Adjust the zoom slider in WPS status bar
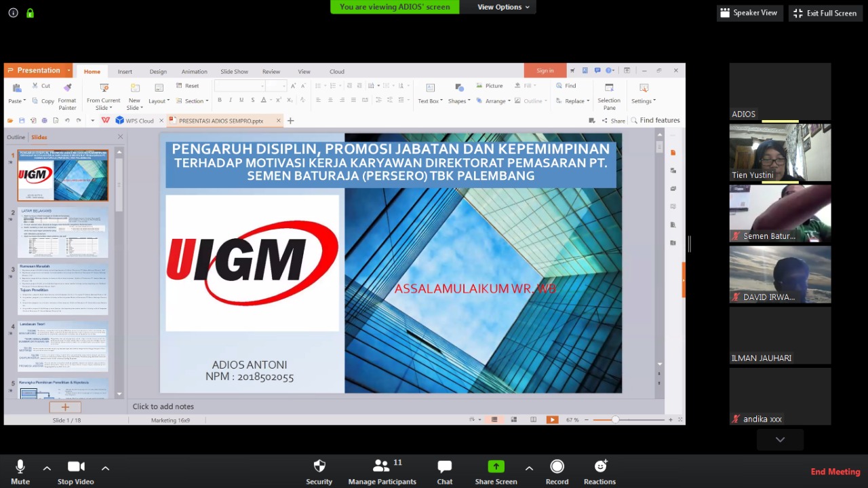The image size is (868, 488). tap(615, 419)
